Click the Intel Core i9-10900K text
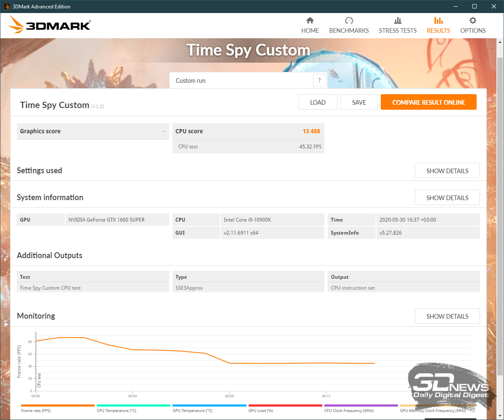Screen dimensions: 504x420 pos(247,219)
